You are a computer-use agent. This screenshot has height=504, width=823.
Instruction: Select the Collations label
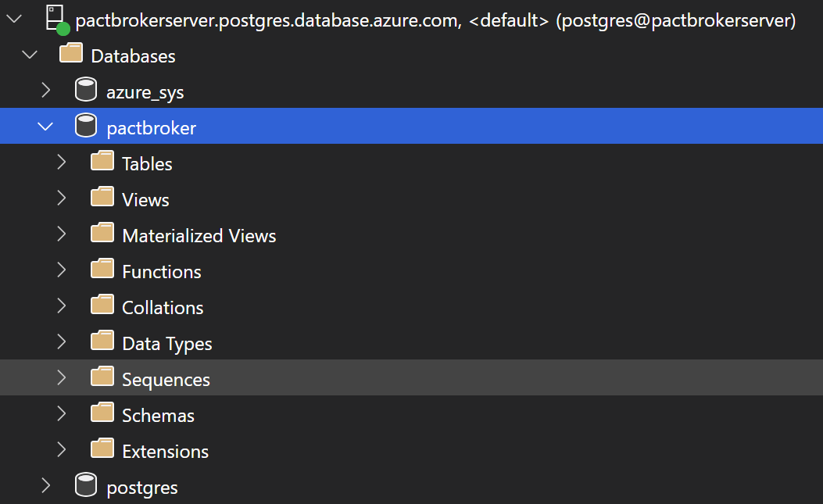pos(163,308)
